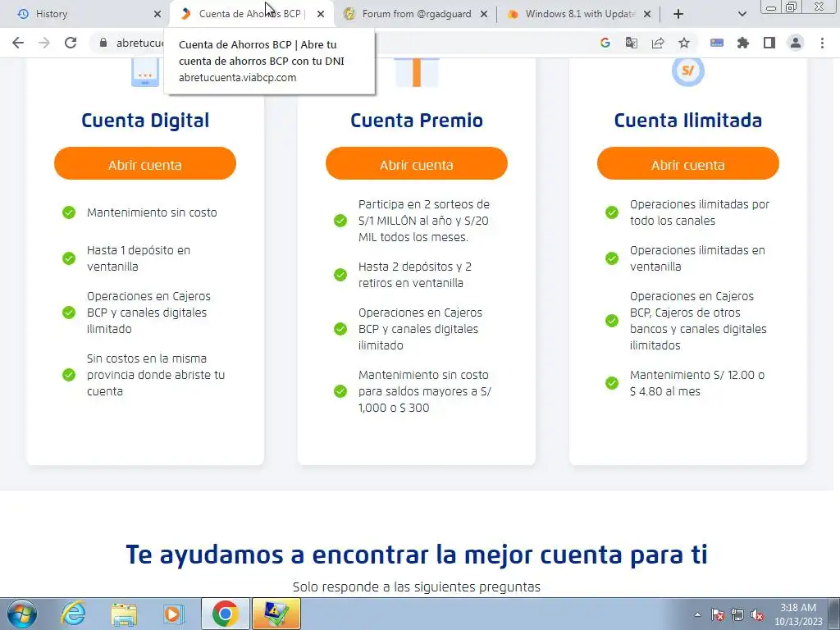
Task: Open a Cuenta Premio account
Action: [416, 164]
